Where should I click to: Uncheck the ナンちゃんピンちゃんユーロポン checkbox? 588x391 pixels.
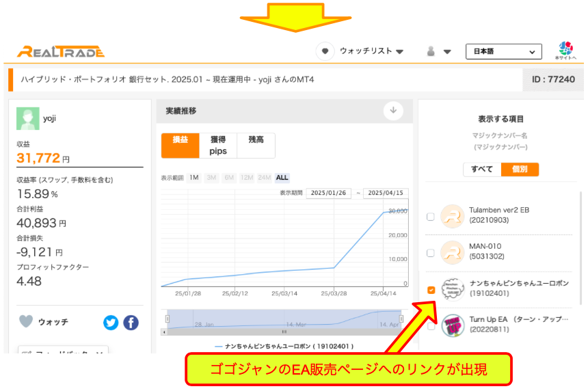point(431,290)
